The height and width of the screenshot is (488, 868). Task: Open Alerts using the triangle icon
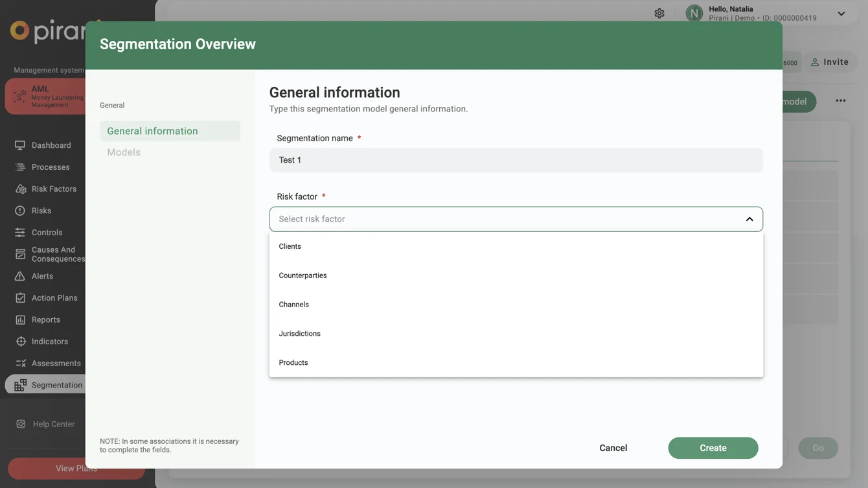(20, 276)
